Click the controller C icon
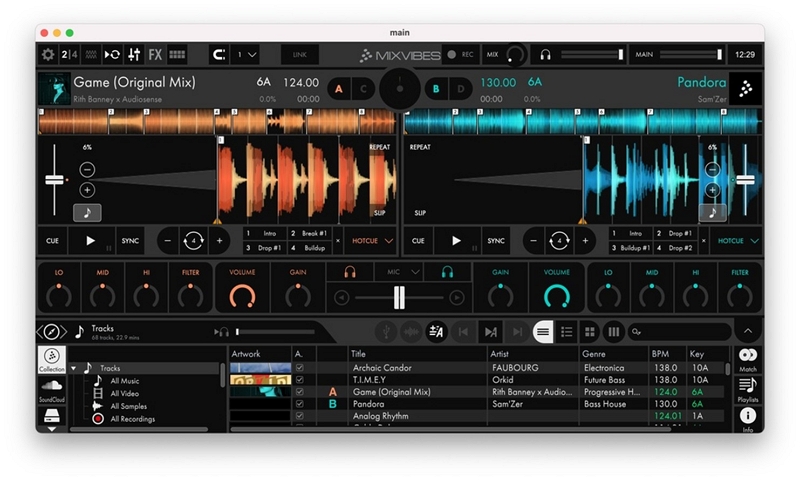Screen dimensions: 800x480 219,55
